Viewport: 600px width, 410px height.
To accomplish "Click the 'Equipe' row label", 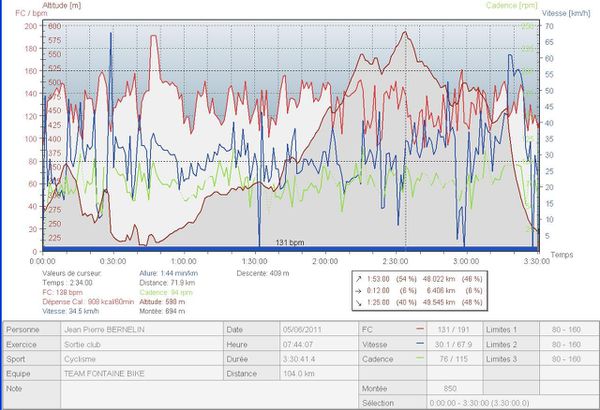I will coord(18,374).
